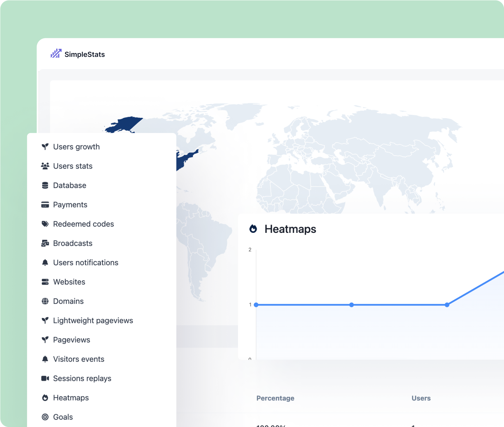Click the Payments credit card icon
This screenshot has width=504, height=427.
[x=45, y=205]
